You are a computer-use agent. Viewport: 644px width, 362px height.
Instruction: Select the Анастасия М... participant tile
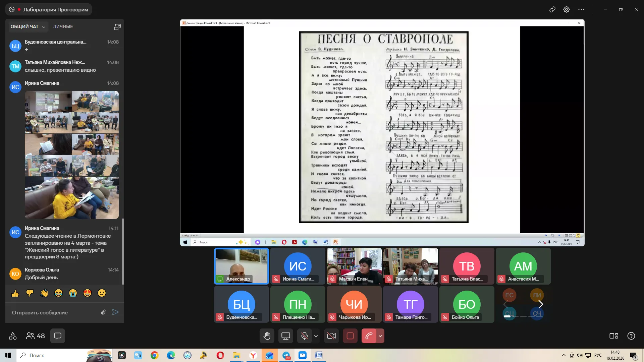(523, 266)
